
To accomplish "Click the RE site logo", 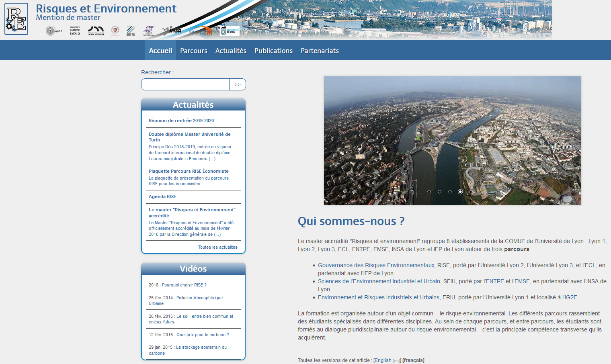I will (16, 19).
